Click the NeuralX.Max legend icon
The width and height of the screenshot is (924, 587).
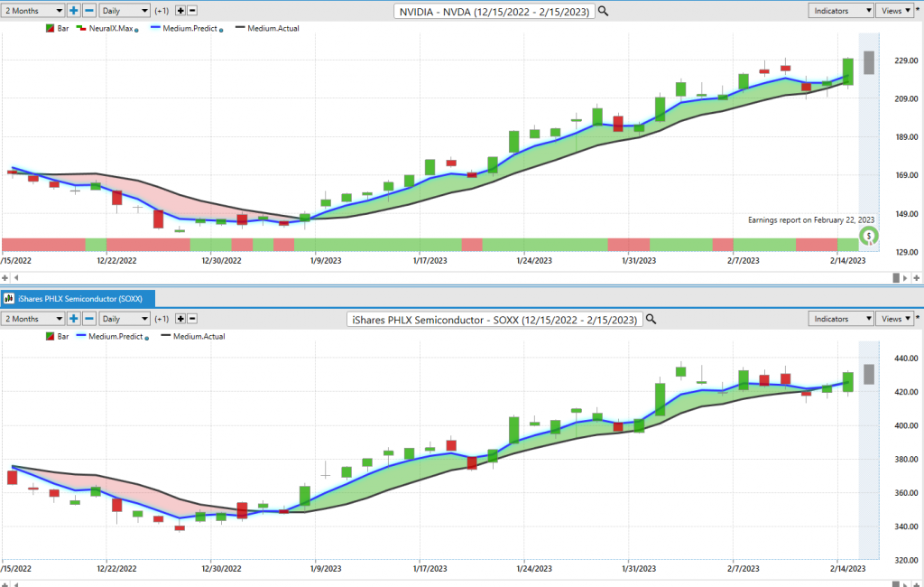80,28
